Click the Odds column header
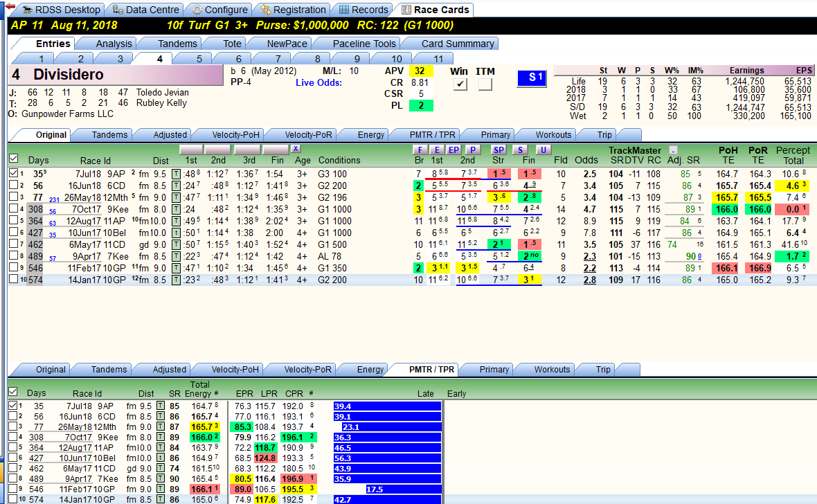Viewport: 817px width, 504px height. 586,161
